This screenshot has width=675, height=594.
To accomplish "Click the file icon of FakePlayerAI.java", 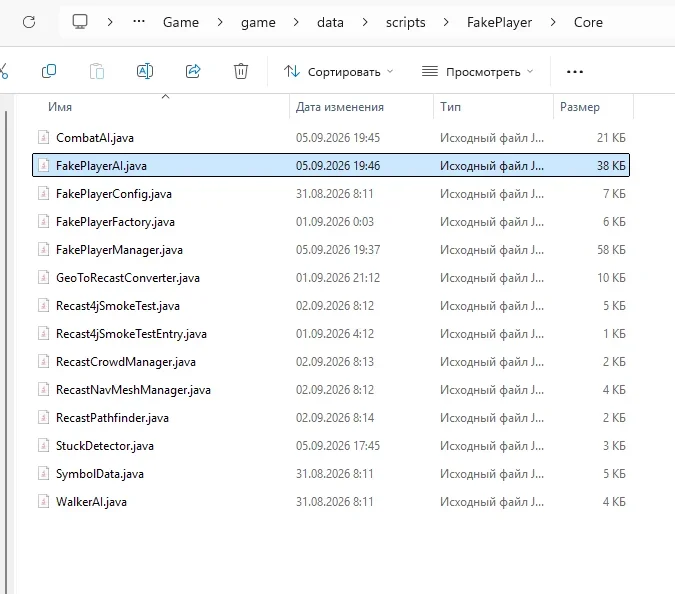I will pyautogui.click(x=43, y=165).
